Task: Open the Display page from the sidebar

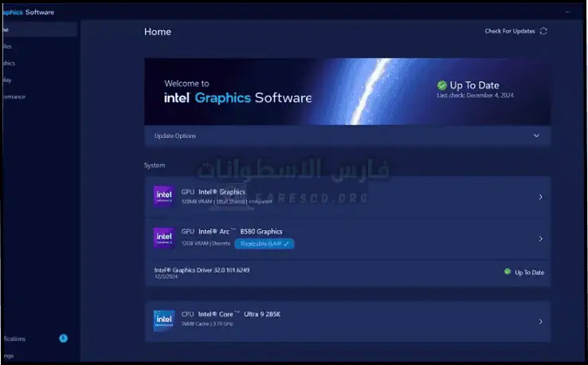Action: click(x=16, y=80)
